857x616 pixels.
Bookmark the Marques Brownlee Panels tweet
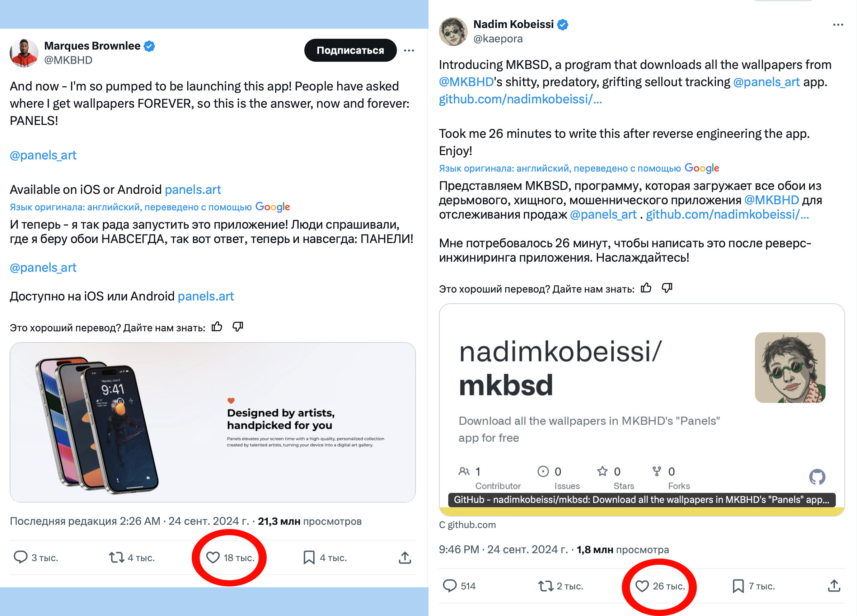pos(309,557)
